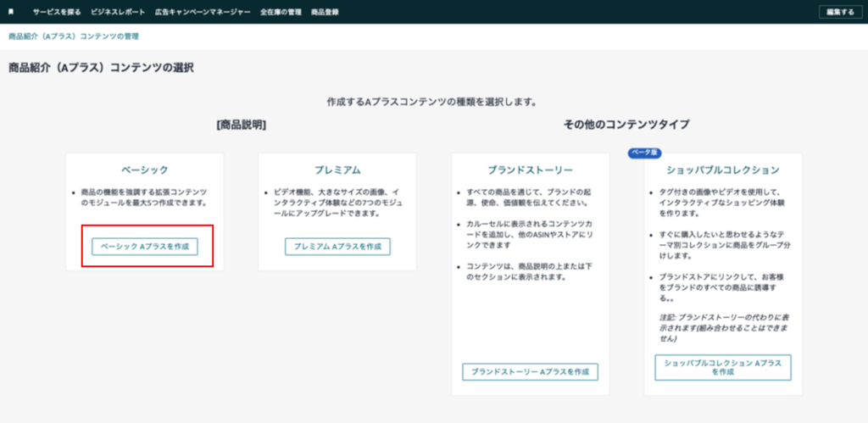Click the その他のコンテンツタイプ section heading
The image size is (868, 423).
point(626,125)
